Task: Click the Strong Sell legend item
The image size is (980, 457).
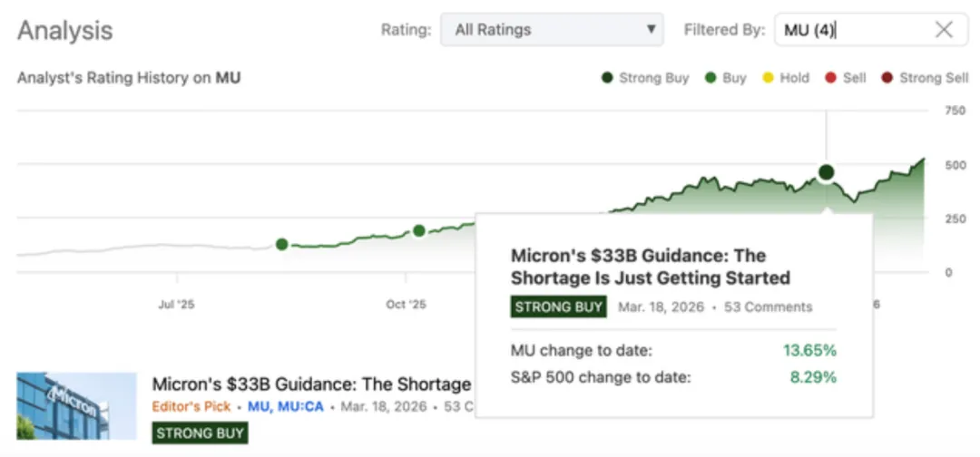Action: click(x=926, y=78)
